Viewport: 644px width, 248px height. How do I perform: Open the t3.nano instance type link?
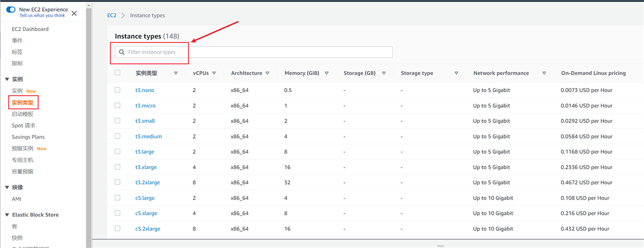coord(144,90)
